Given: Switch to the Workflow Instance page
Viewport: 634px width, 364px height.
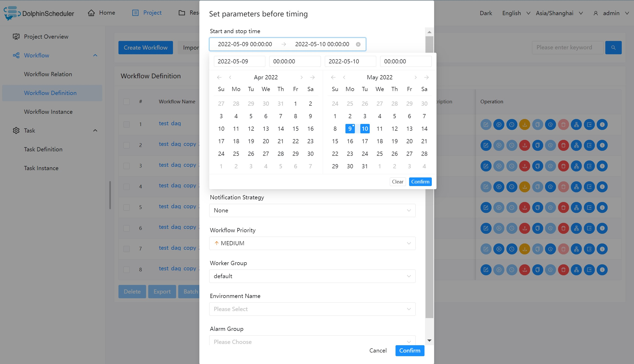Looking at the screenshot, I should click(48, 112).
